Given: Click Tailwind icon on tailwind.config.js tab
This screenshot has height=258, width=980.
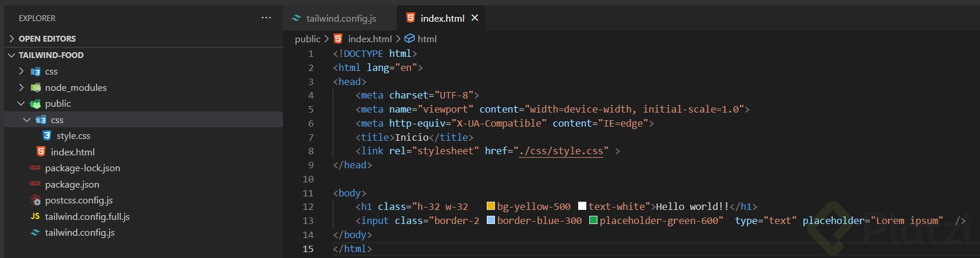Looking at the screenshot, I should coord(296,18).
